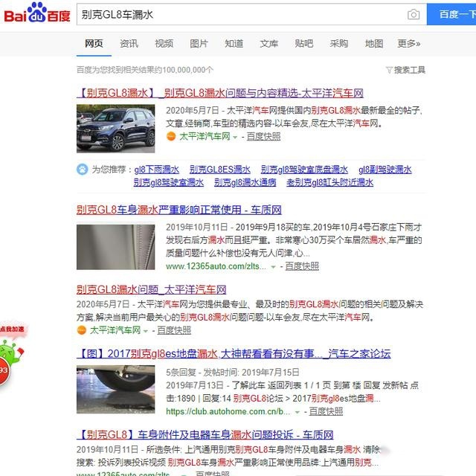
Task: Open the 更多» tab menu
Action: coord(409,44)
